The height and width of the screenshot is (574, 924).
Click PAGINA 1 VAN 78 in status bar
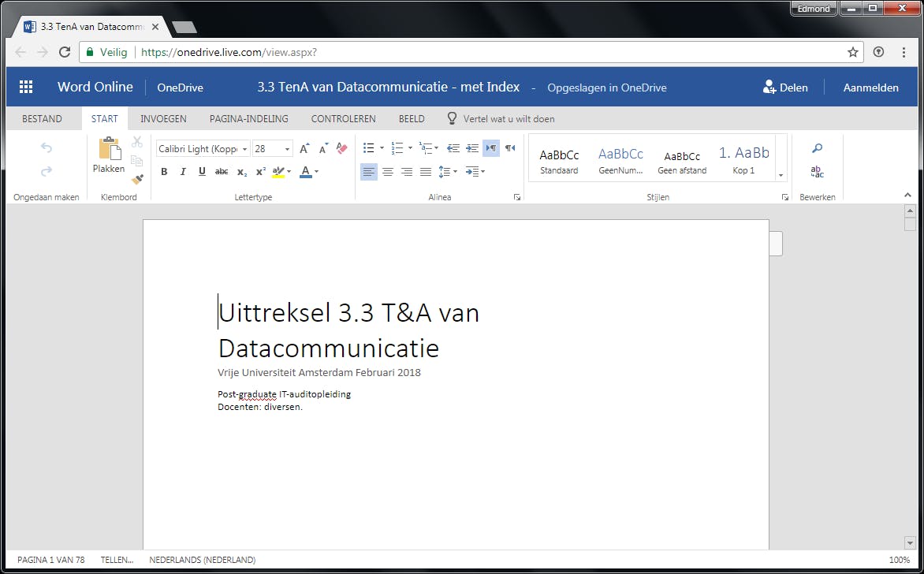pyautogui.click(x=50, y=560)
